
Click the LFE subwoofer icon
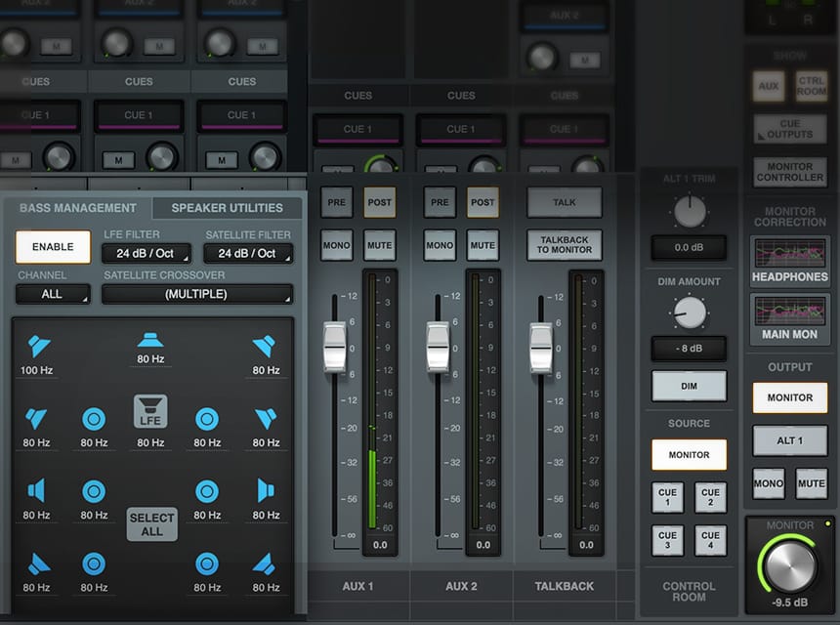(150, 411)
